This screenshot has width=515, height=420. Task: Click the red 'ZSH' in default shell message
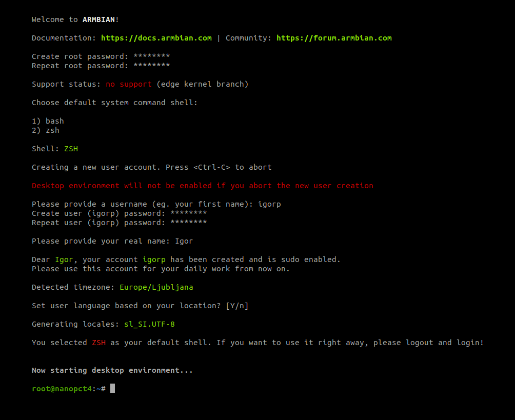tap(99, 343)
